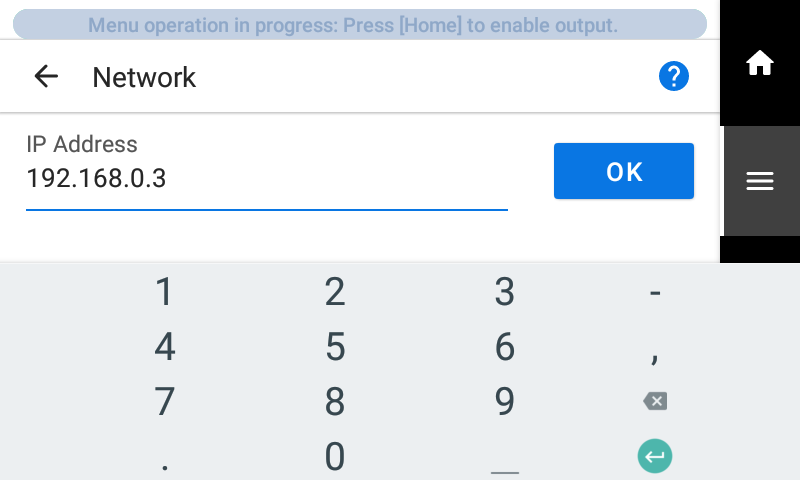This screenshot has height=480, width=800.
Task: Tap the comma key on keypad
Action: (655, 350)
